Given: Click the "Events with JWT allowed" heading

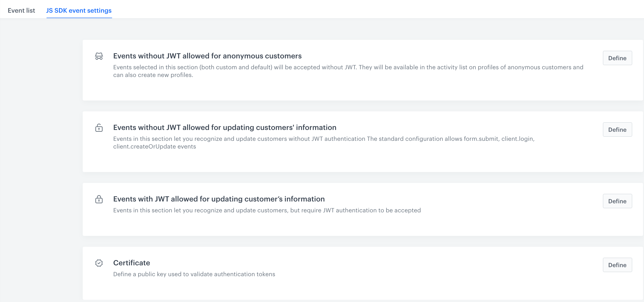Looking at the screenshot, I should coord(219,199).
